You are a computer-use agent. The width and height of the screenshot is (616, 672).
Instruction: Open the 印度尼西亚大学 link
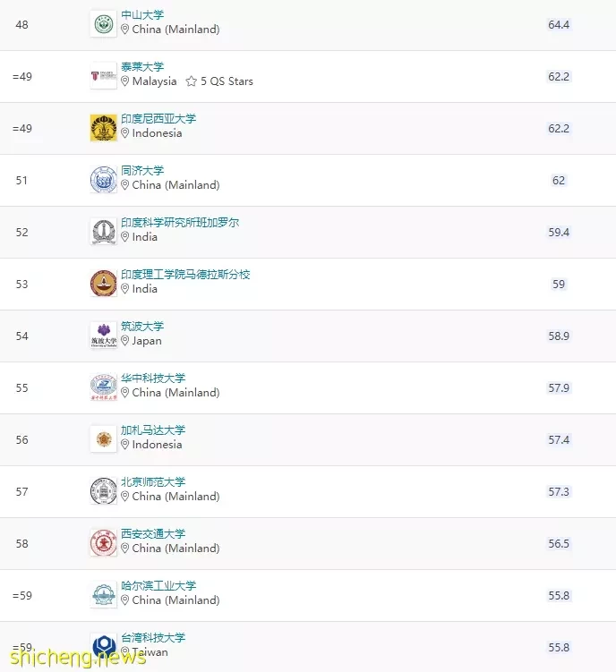158,119
